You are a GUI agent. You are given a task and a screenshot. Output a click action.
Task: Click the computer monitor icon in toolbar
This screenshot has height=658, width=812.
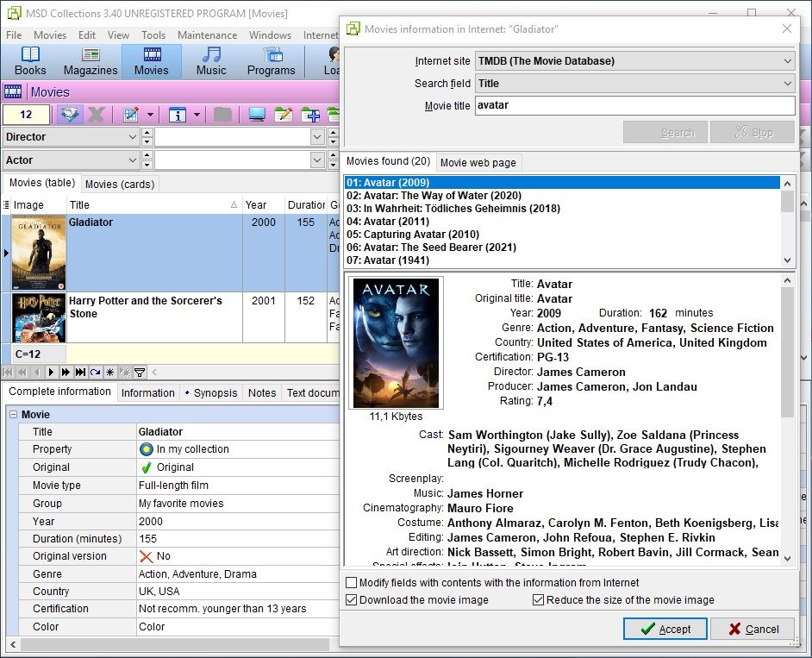click(x=256, y=115)
